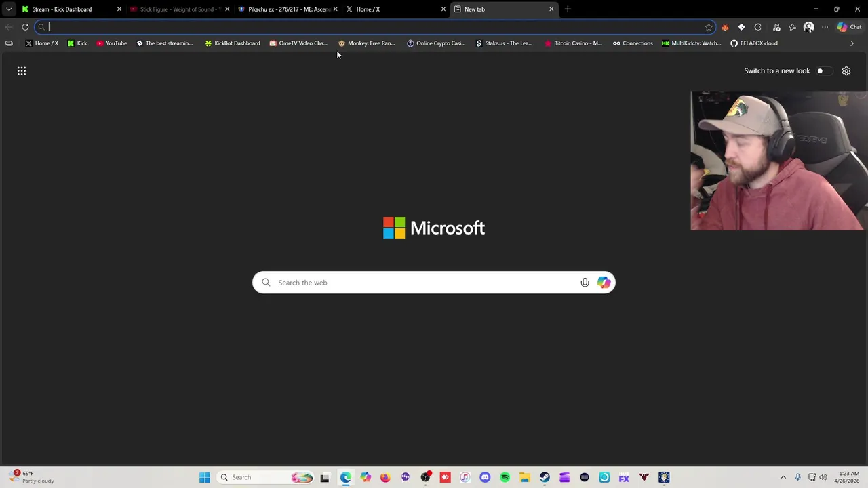Open Copilot app from taskbar

click(x=366, y=477)
